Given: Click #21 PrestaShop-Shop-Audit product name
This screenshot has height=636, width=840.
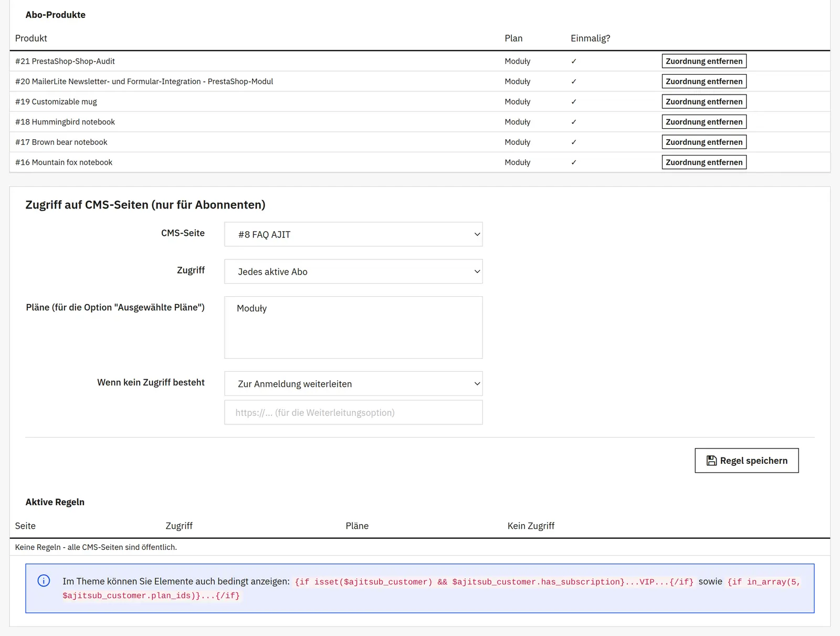Looking at the screenshot, I should [65, 61].
